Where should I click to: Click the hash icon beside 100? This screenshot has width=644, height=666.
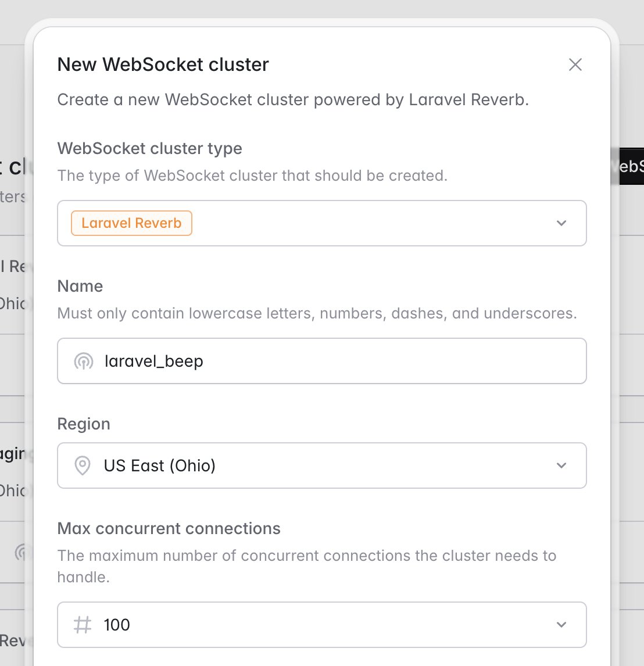[83, 625]
